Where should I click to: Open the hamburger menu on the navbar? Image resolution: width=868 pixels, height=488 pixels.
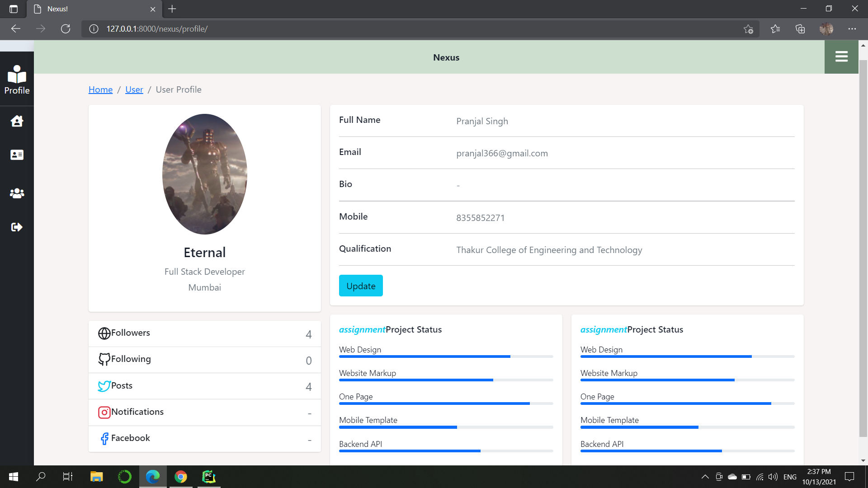coord(841,56)
